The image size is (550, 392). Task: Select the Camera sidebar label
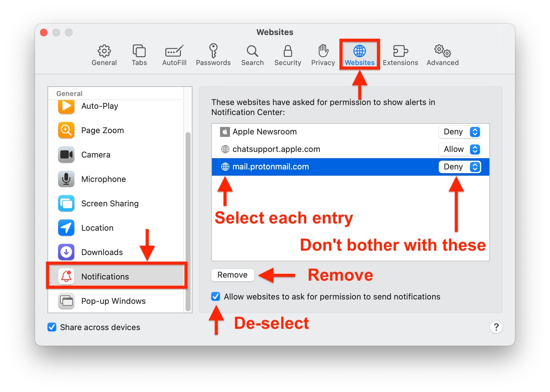96,155
